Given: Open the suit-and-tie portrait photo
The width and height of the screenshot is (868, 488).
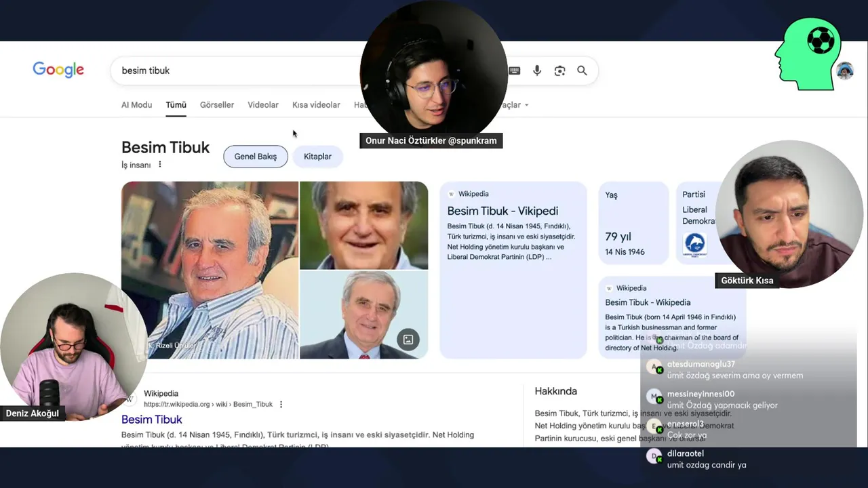Looking at the screenshot, I should click(364, 315).
